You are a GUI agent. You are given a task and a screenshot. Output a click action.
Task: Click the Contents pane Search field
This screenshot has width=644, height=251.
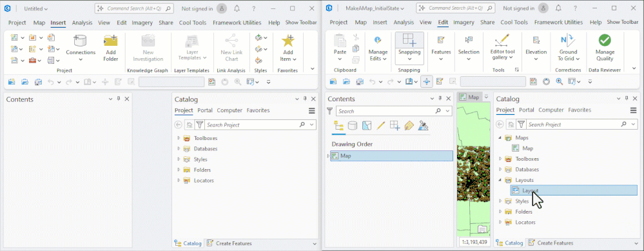(x=393, y=112)
